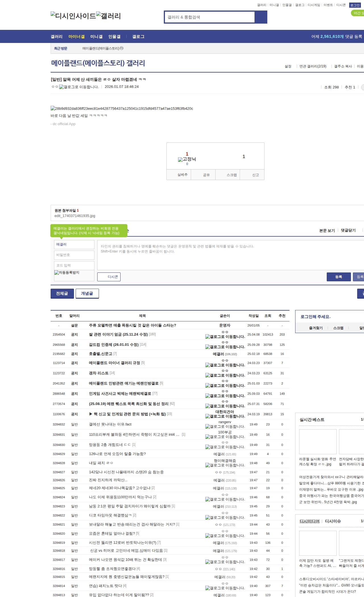Expand the 최근 방문 recent galleries bar
Viewport: 364px width, 597px height.
tap(61, 49)
